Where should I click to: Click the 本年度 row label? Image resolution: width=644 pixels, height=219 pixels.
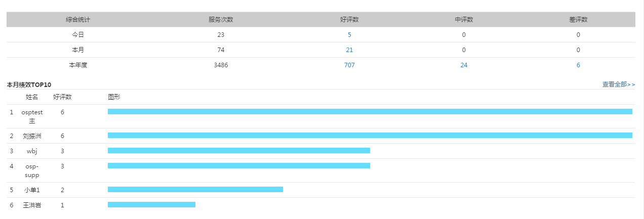click(x=78, y=65)
